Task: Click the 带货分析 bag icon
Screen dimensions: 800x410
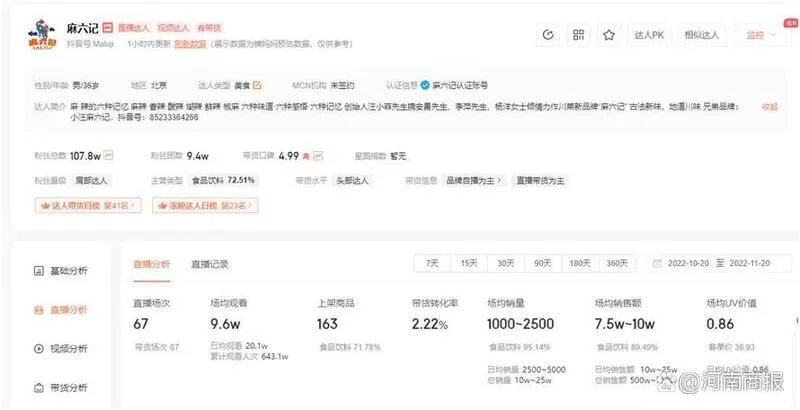Action: pos(39,388)
